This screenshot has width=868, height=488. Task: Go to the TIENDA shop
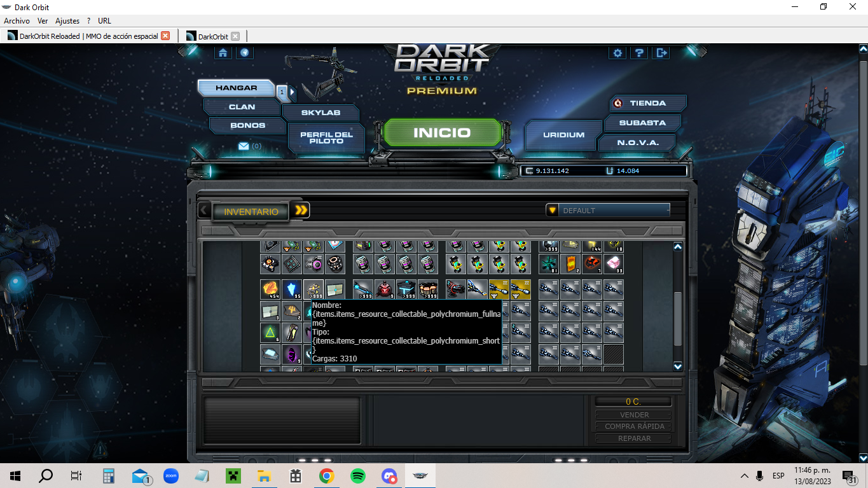(x=648, y=103)
